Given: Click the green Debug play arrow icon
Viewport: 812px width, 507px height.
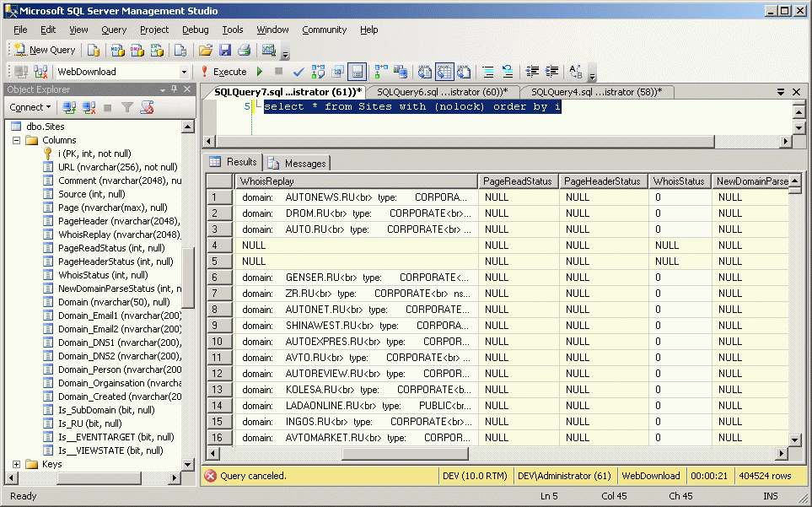Looking at the screenshot, I should [x=259, y=72].
